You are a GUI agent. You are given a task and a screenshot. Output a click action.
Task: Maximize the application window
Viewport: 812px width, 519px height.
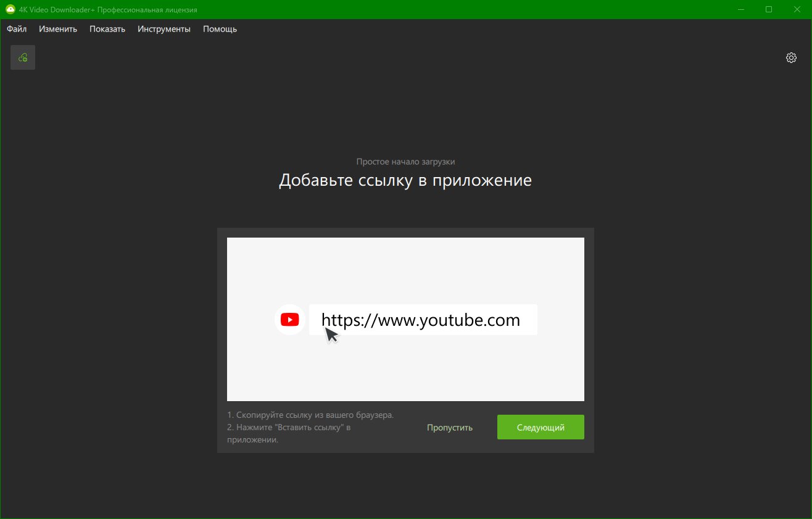tap(769, 9)
